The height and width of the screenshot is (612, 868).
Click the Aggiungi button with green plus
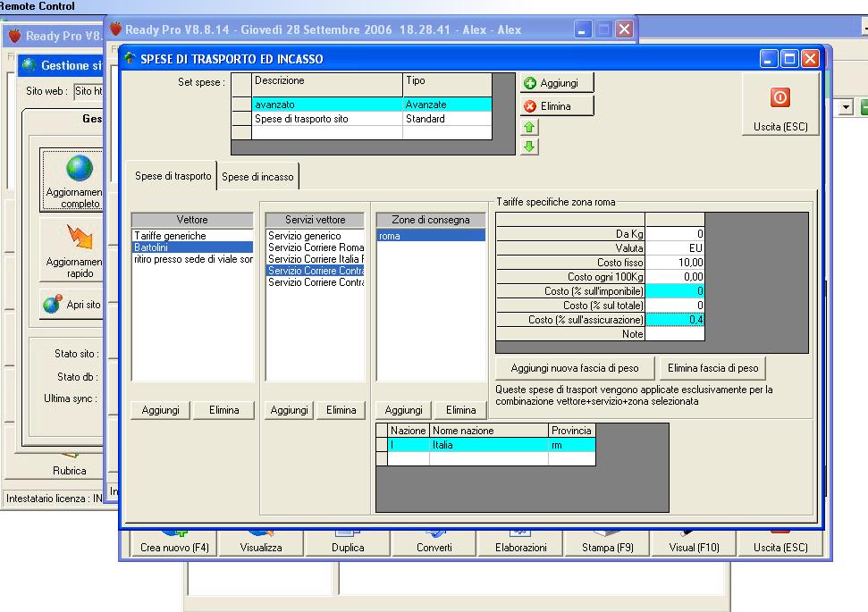(556, 83)
